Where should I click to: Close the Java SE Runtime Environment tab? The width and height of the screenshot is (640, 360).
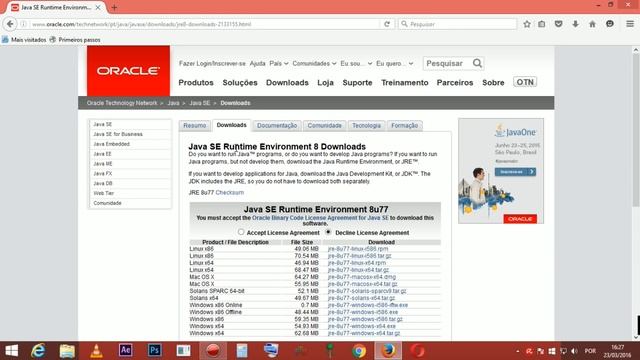[98, 7]
